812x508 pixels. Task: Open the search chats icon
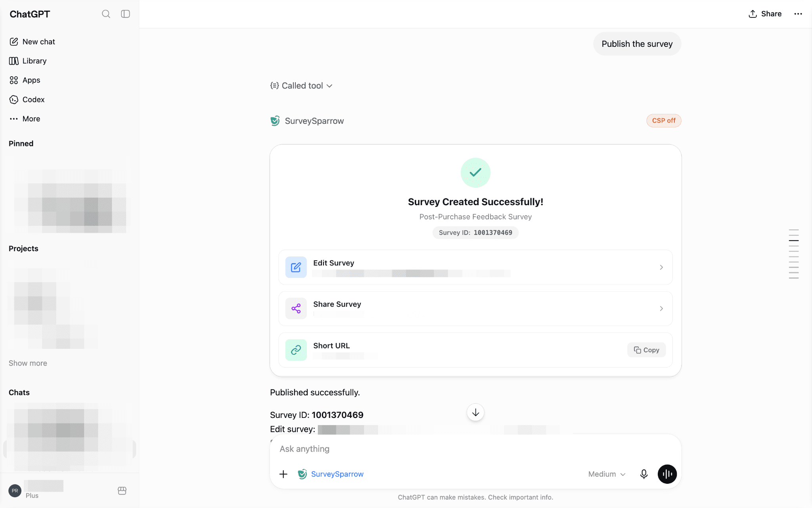click(x=106, y=14)
